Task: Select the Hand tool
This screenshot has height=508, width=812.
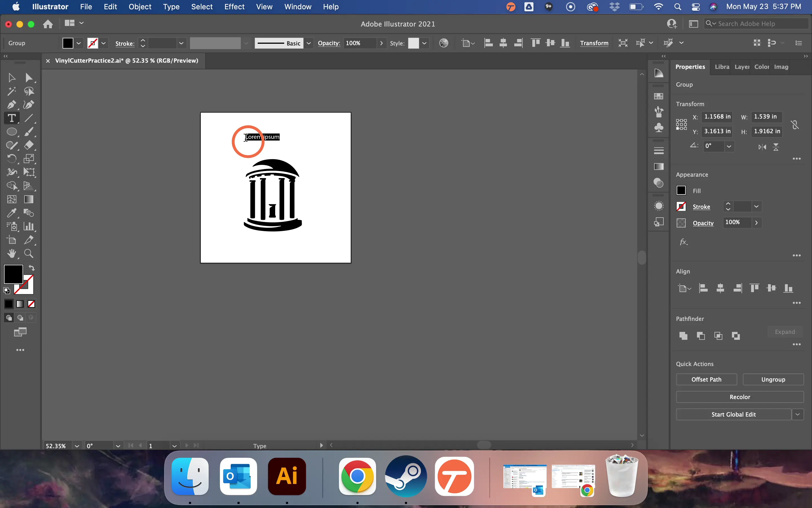Action: tap(11, 254)
